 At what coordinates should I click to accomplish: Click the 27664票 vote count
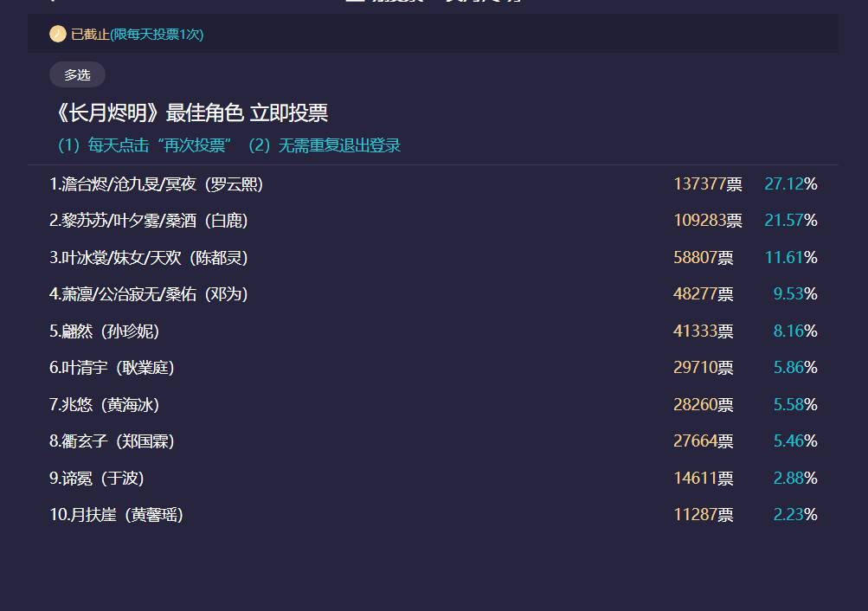click(x=703, y=441)
